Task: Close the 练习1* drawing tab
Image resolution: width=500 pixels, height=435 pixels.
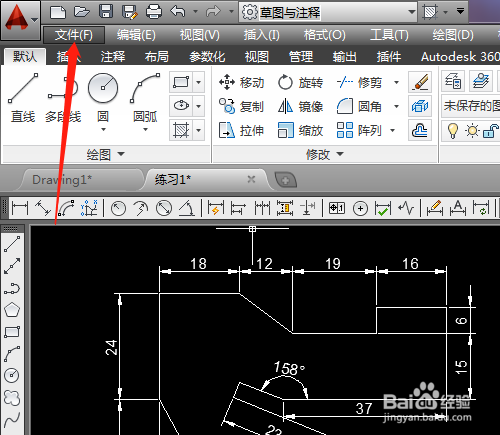Action: (251, 180)
